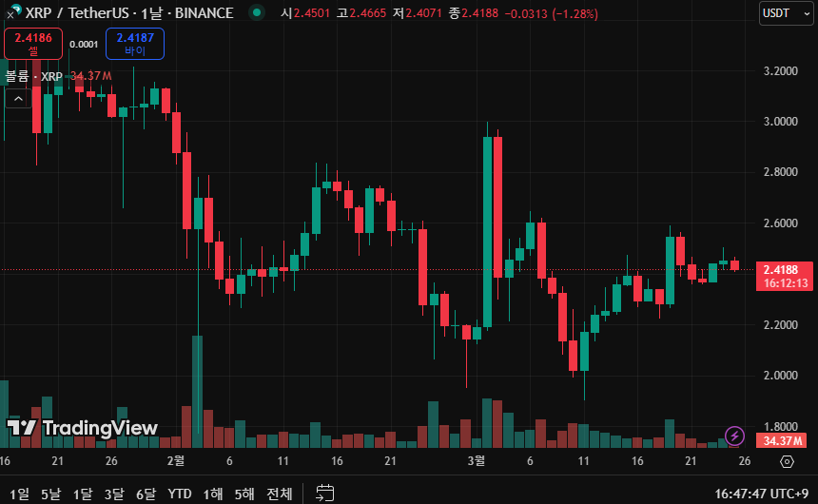This screenshot has height=504, width=818.
Task: Open the go-to-date calendar icon
Action: coord(325,493)
